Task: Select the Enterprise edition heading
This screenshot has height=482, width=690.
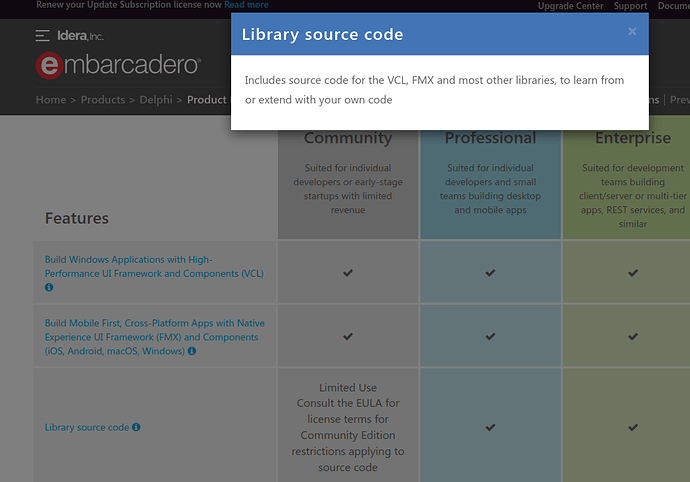Action: pyautogui.click(x=633, y=138)
